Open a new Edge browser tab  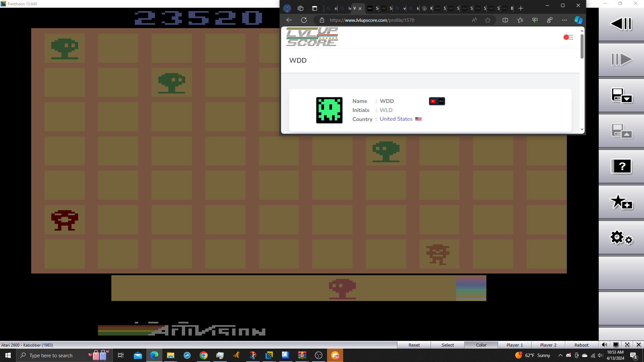click(x=521, y=8)
